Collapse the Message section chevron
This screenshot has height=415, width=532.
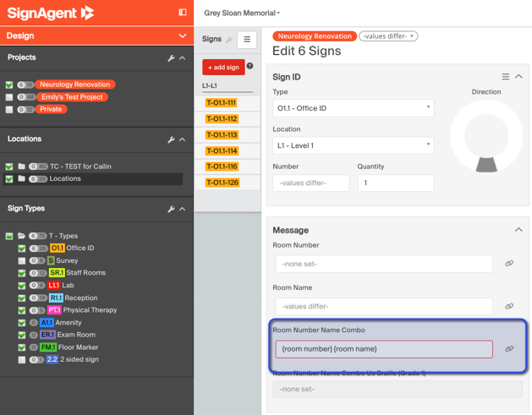[x=518, y=230]
